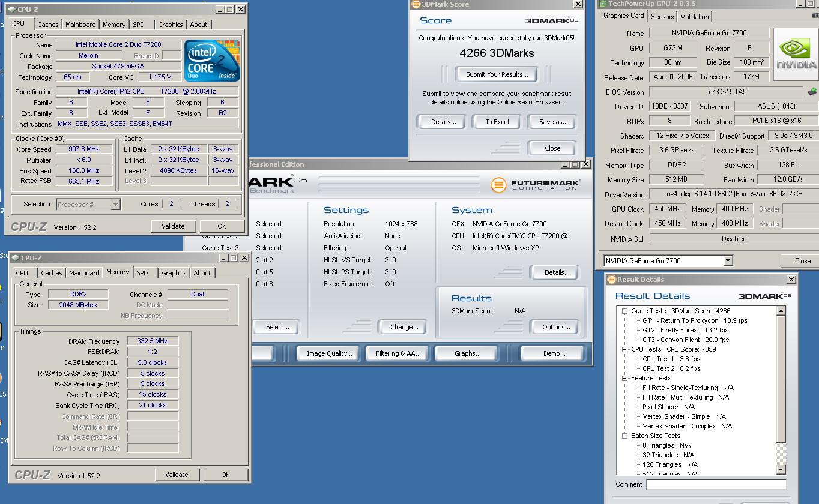This screenshot has width=819, height=504.
Task: Click the DRAM Frequency value 332.5 MHz
Action: click(x=153, y=341)
